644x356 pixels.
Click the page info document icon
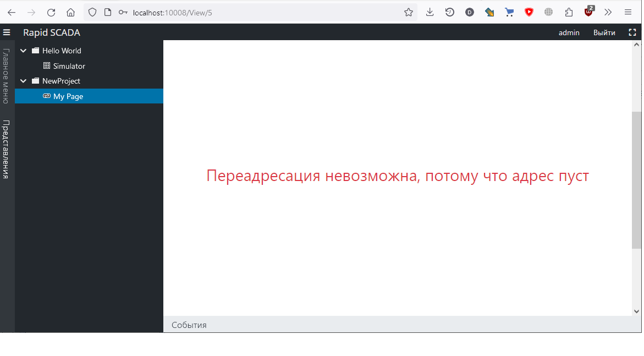click(108, 12)
